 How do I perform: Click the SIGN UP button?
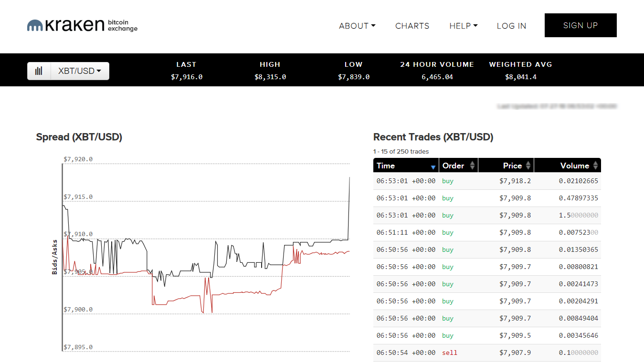coord(581,25)
